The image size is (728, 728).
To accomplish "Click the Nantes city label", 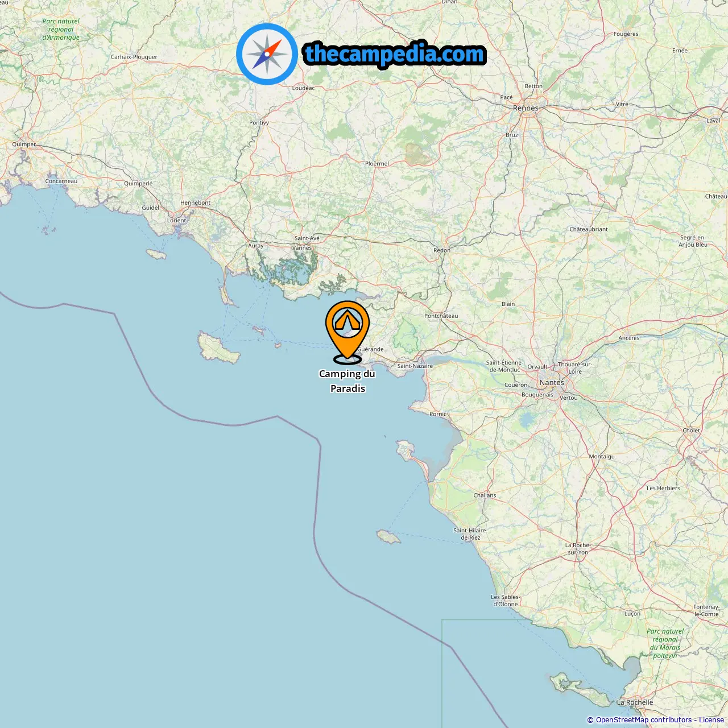I will pyautogui.click(x=552, y=383).
